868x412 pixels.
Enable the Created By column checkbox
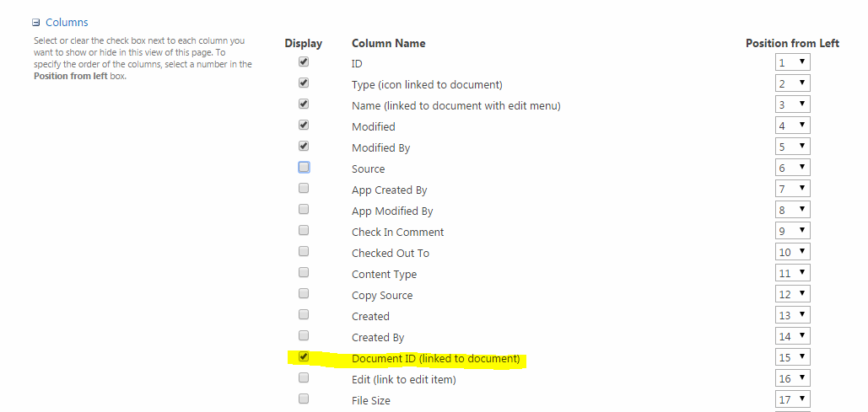[x=304, y=336]
